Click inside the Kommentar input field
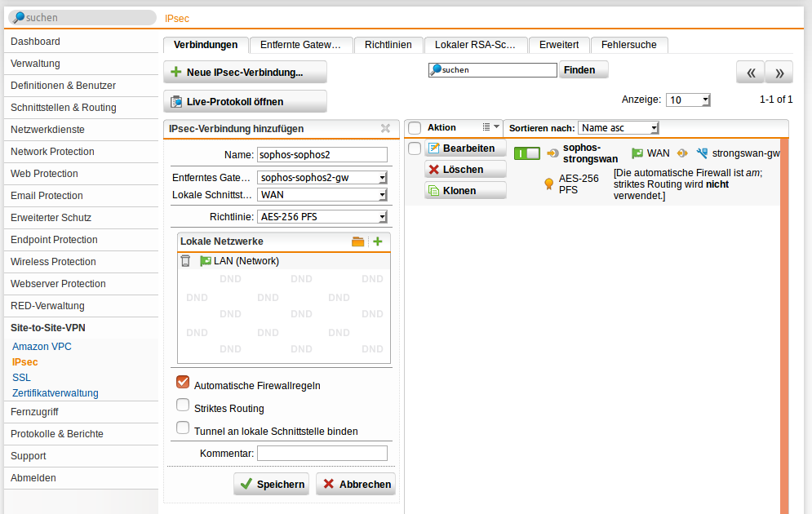This screenshot has height=514, width=812. pyautogui.click(x=322, y=453)
